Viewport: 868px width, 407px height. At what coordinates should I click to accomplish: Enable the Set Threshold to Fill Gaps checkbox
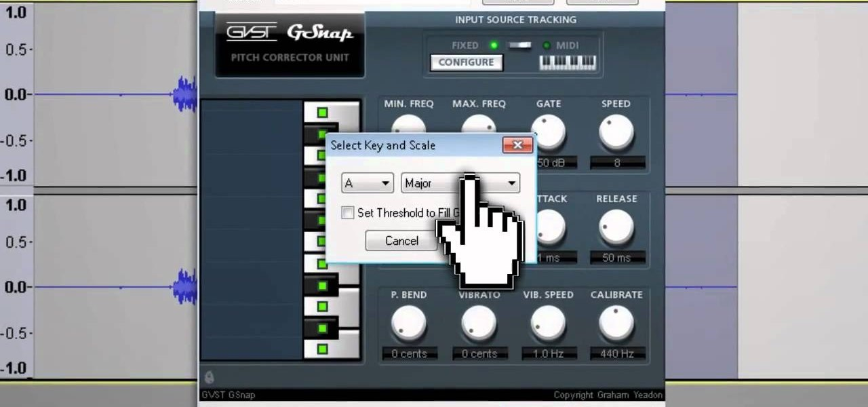tap(347, 213)
